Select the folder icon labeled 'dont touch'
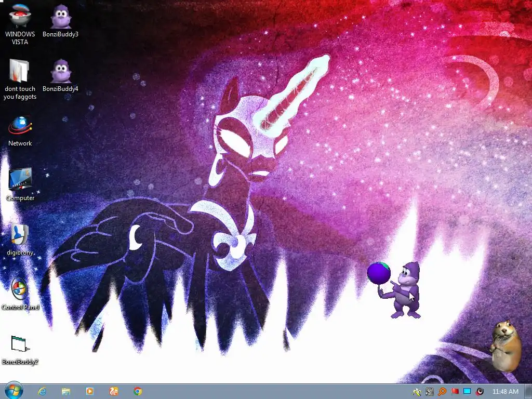Screen dimensions: 532x399 point(20,79)
